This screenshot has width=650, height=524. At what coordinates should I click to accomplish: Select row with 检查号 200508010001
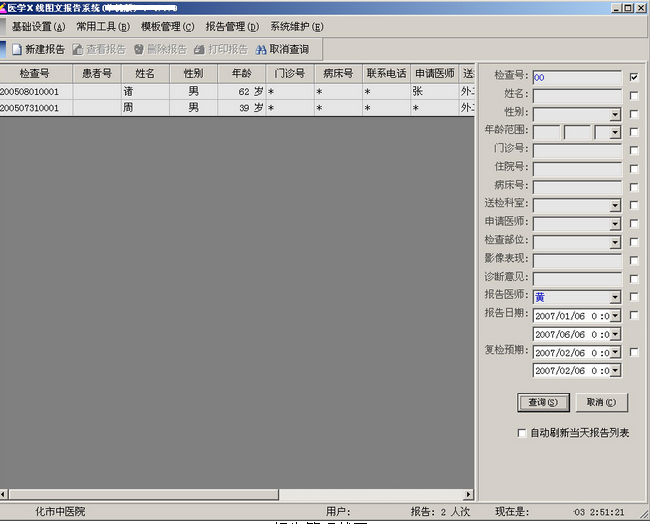click(237, 92)
